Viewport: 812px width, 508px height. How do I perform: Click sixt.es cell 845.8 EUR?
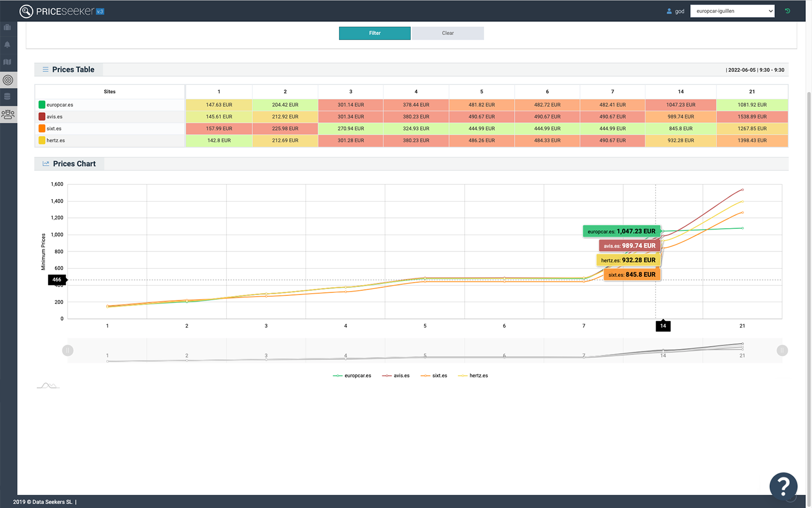[681, 129]
